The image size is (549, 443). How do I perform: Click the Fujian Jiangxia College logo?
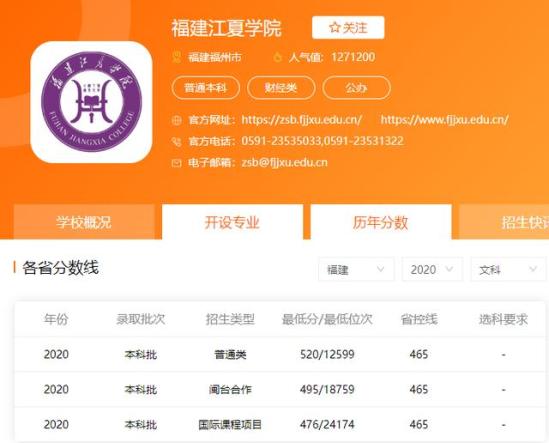point(91,102)
